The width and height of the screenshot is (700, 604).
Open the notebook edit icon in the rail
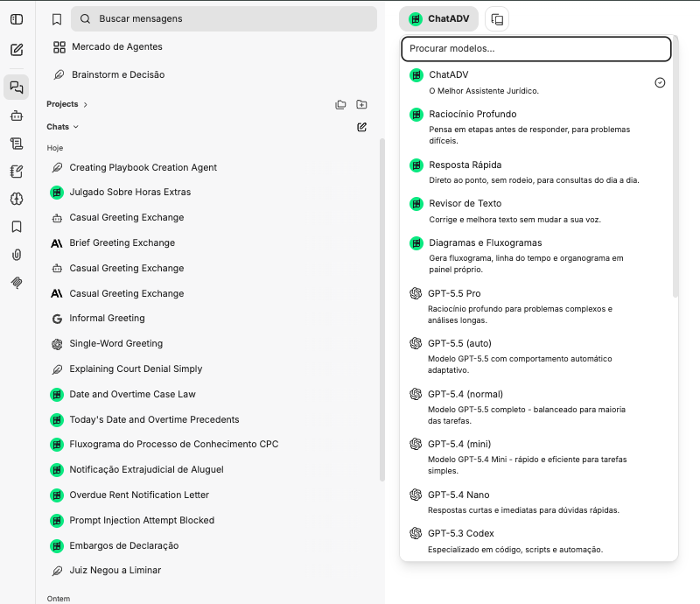point(17,171)
